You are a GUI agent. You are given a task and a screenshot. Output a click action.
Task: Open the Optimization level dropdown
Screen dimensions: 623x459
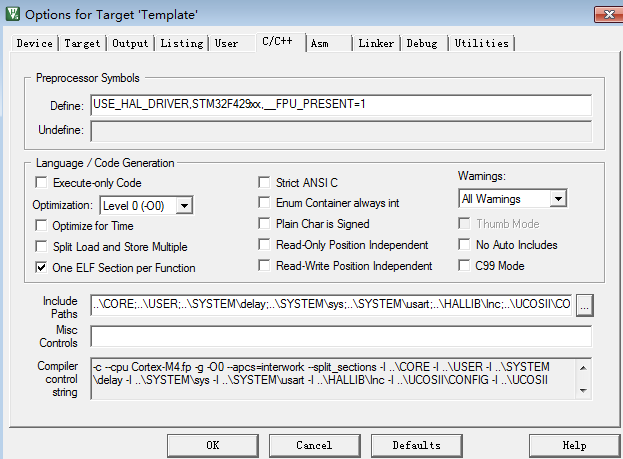[184, 205]
